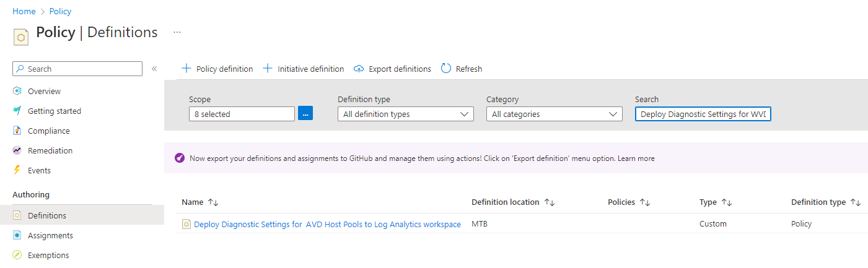
Task: Open Deploy Diagnostic Settings for AVD Host Pools link
Action: (327, 224)
